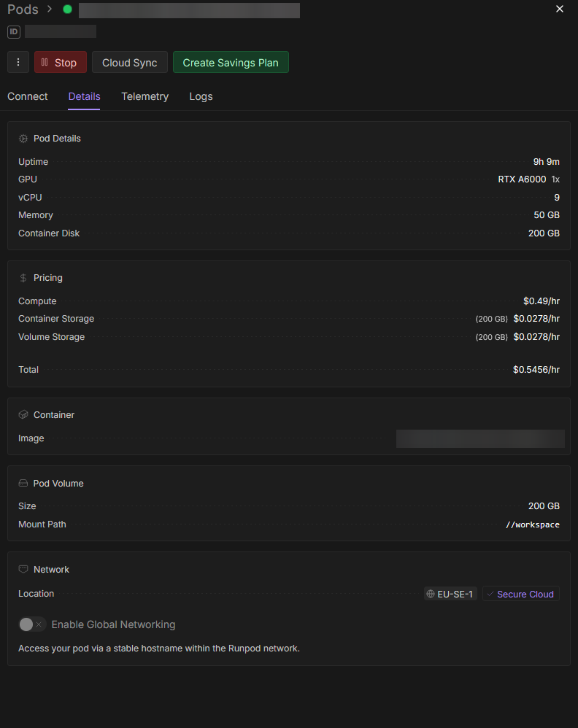Screen dimensions: 578x728
Task: Click the Pricing dollar sign icon
Action: [x=23, y=278]
